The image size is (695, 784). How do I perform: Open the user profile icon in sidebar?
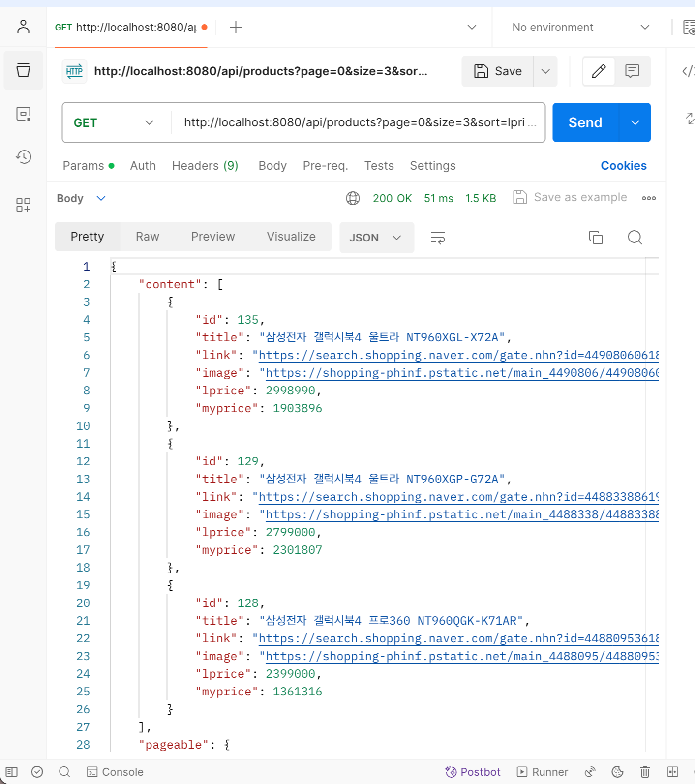[x=23, y=27]
